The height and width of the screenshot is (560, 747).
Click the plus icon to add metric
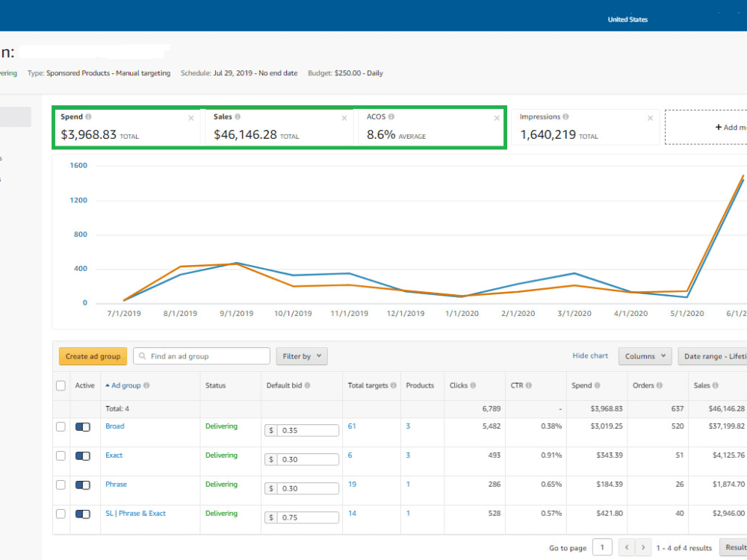click(x=719, y=127)
